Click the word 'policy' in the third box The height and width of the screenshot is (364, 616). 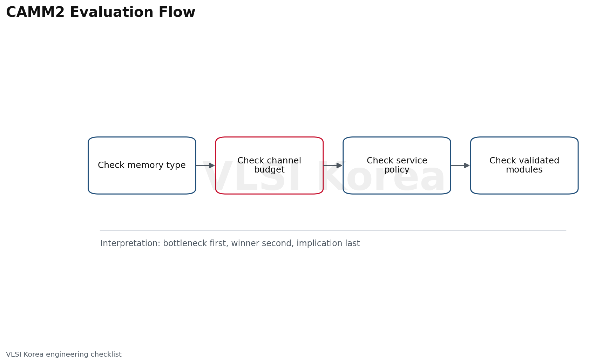point(397,170)
